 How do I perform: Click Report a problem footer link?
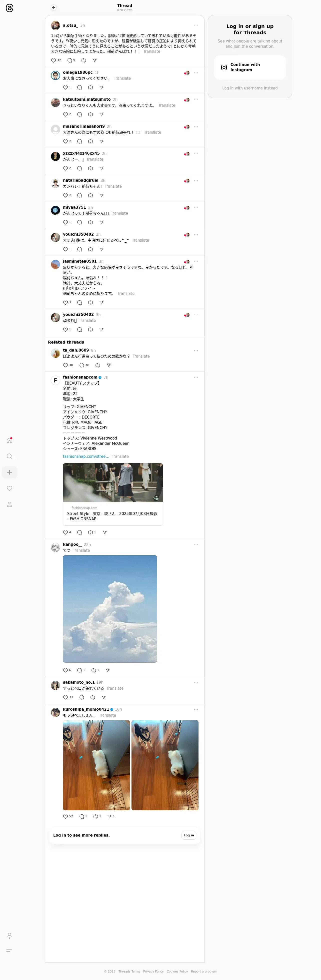[204, 971]
